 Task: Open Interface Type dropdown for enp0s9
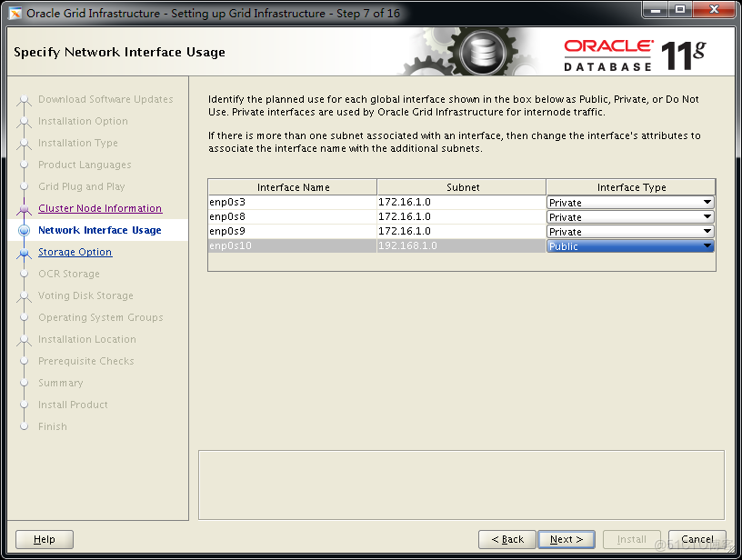click(630, 232)
